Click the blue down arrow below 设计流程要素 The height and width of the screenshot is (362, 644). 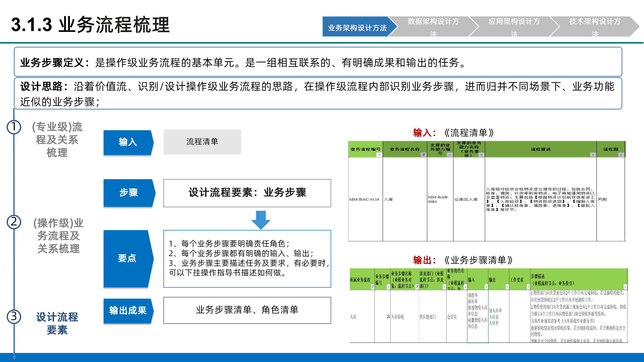click(x=261, y=220)
